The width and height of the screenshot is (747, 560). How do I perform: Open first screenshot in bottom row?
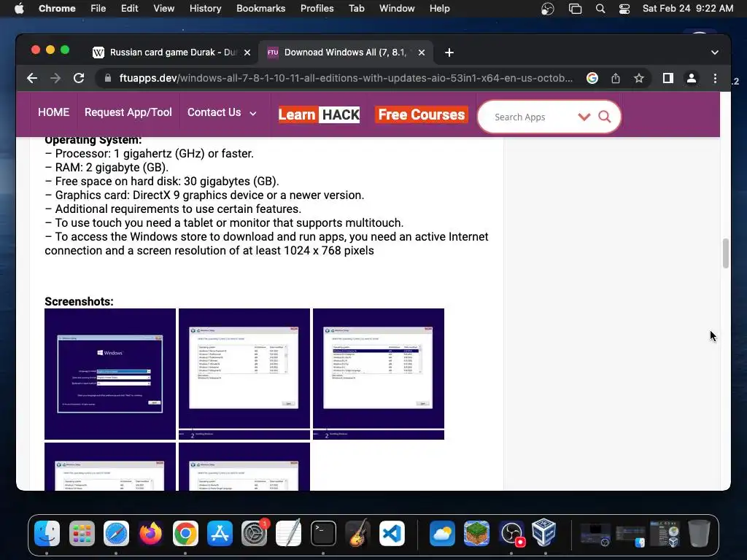coord(110,467)
